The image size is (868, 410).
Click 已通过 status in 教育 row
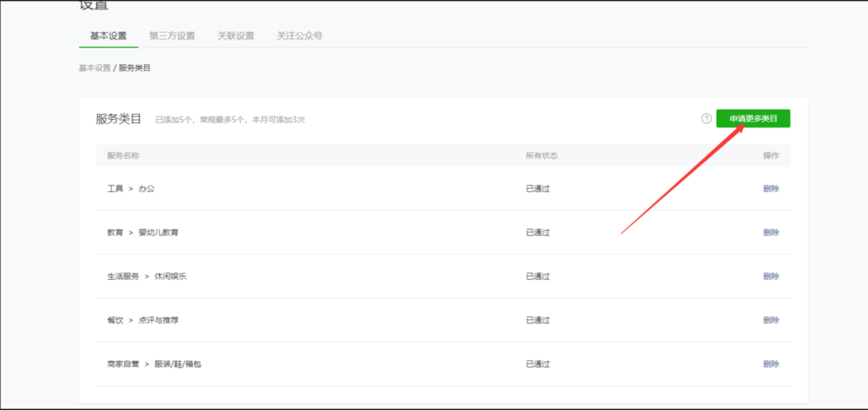pos(538,232)
